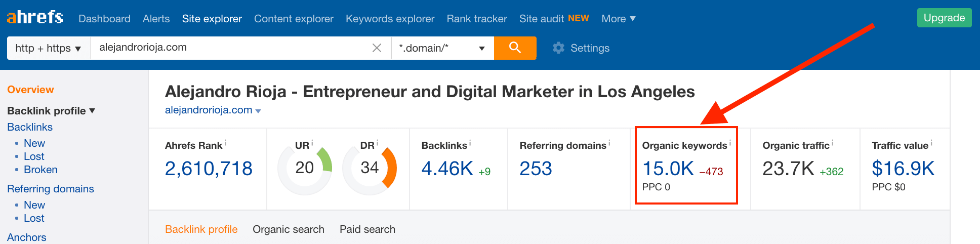Click the Backlinks value 4.46K
This screenshot has height=244, width=980.
pos(447,169)
